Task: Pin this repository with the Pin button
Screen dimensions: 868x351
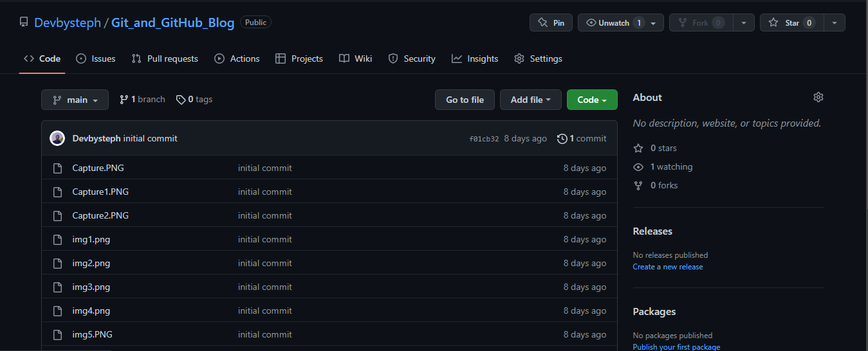Action: click(551, 22)
